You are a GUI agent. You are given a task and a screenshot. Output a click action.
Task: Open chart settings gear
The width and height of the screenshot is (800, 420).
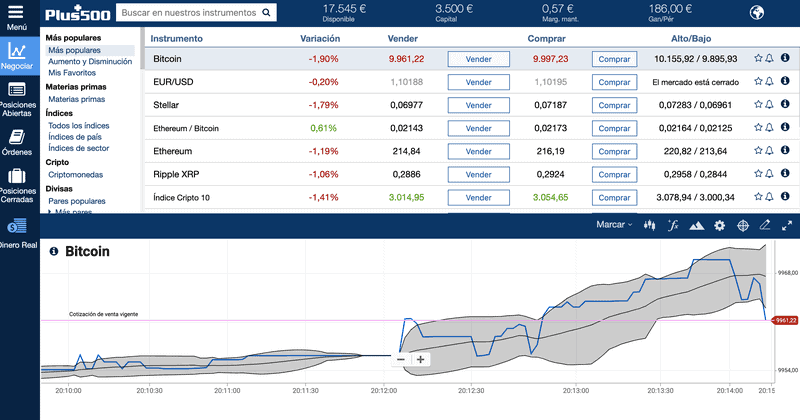719,226
